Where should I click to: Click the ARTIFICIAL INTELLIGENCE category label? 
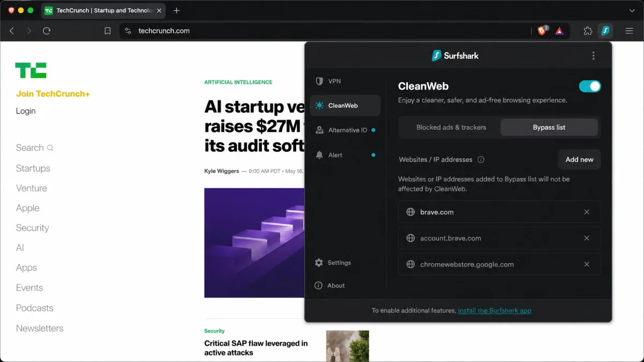tap(238, 82)
